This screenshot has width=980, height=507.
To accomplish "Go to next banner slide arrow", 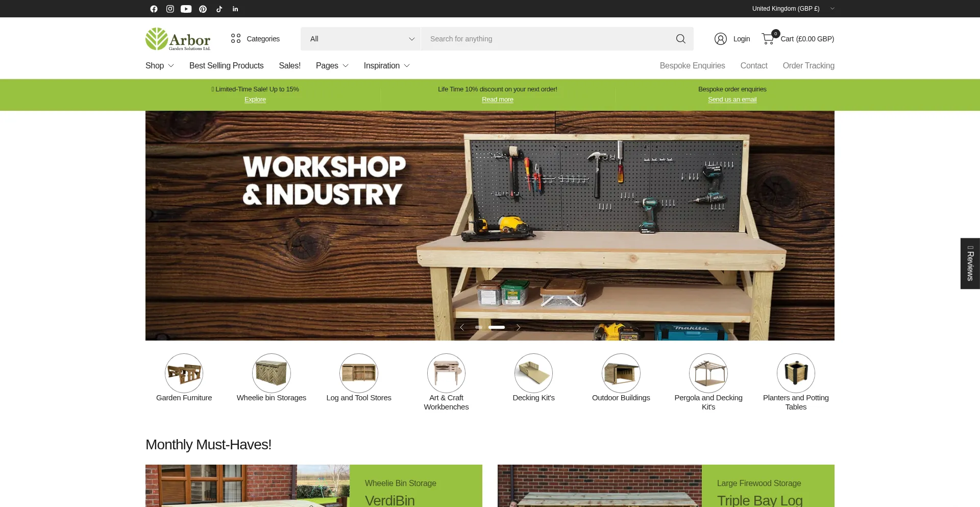I will (x=518, y=327).
